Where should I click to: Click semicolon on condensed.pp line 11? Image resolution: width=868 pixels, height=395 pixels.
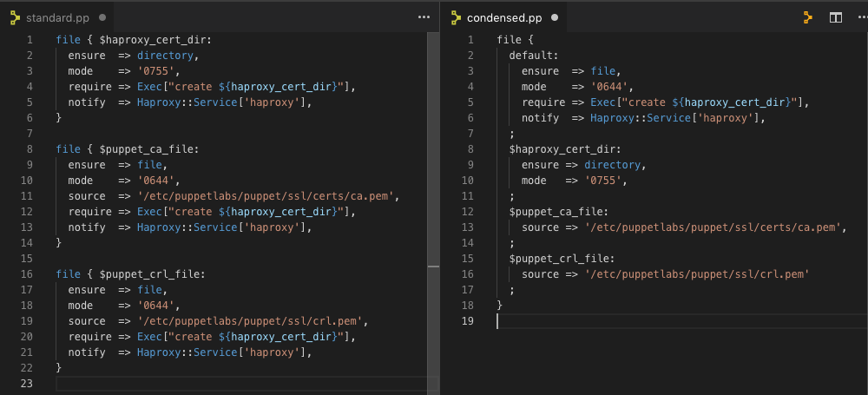(512, 196)
